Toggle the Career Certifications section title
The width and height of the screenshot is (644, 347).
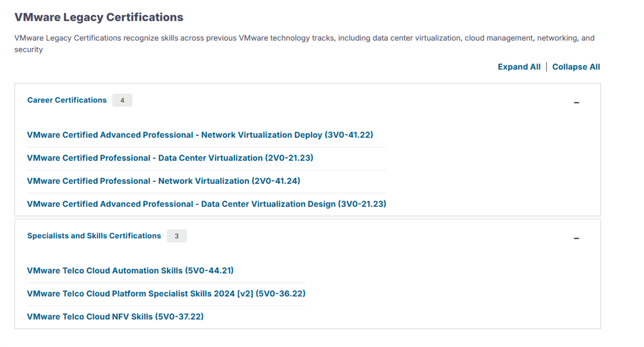coord(67,100)
